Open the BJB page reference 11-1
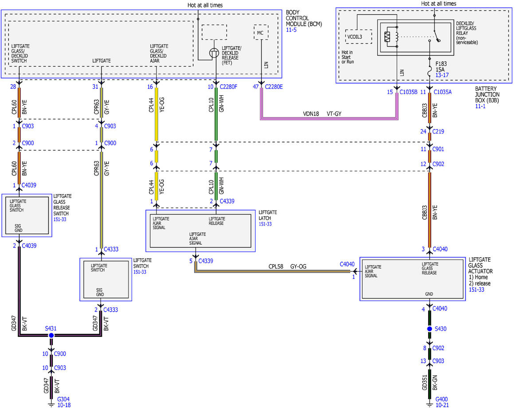The height and width of the screenshot is (411, 532). coord(479,106)
